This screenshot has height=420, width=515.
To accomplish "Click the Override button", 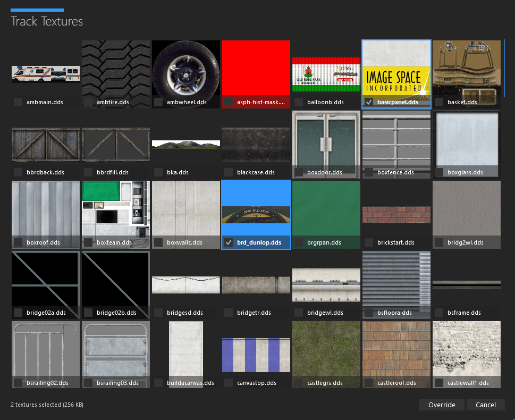I will [x=442, y=405].
